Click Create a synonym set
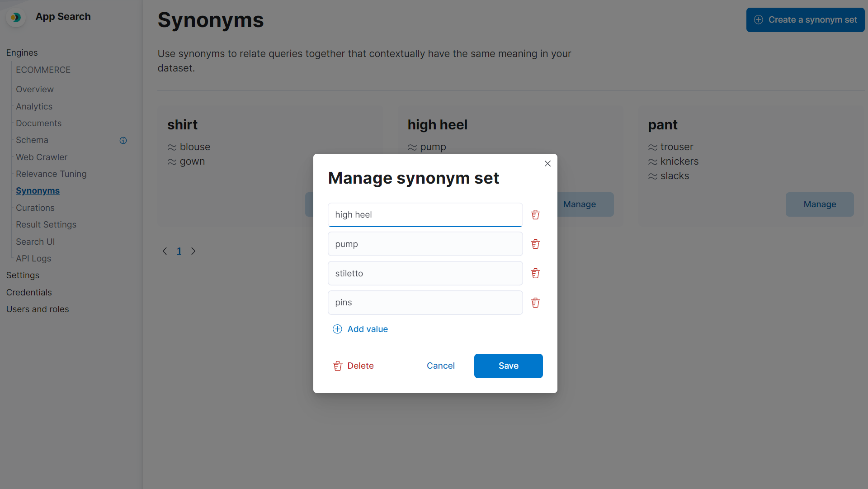Viewport: 868px width, 489px height. click(x=805, y=20)
